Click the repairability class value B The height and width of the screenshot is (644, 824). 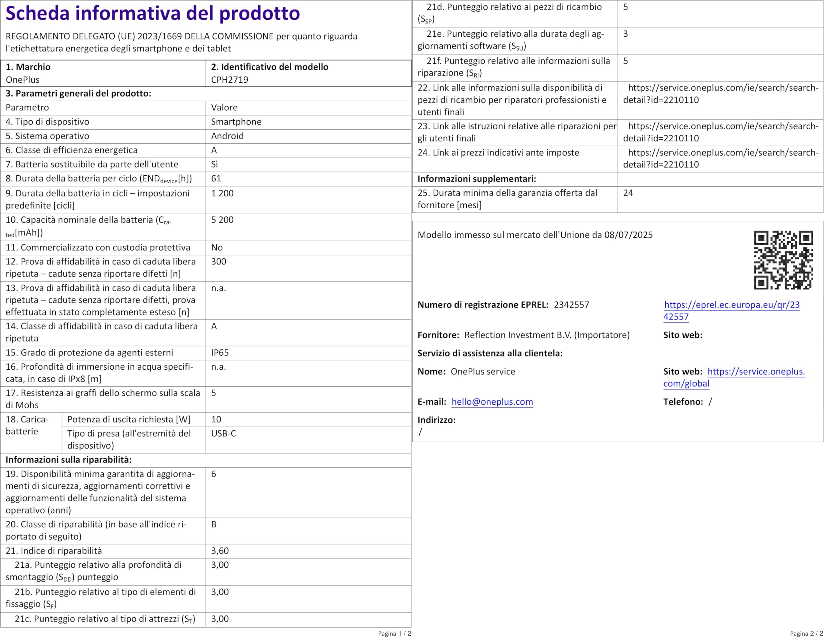pos(213,524)
